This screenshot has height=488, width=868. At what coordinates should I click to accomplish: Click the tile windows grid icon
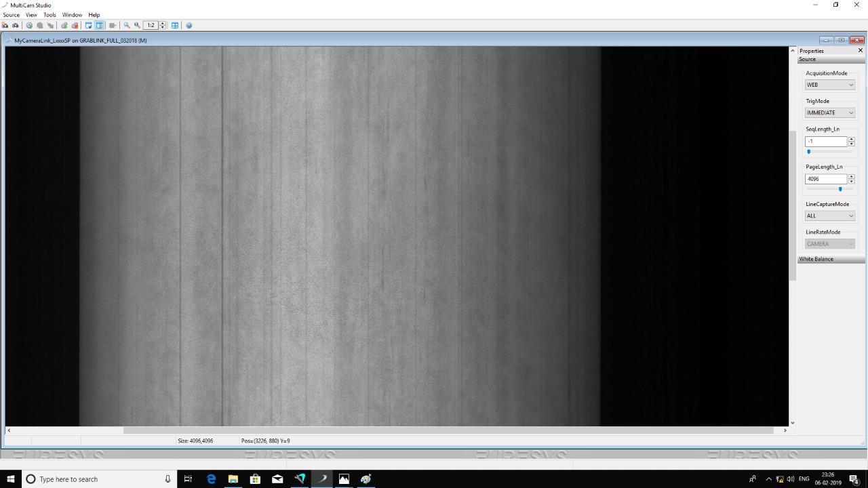click(175, 25)
